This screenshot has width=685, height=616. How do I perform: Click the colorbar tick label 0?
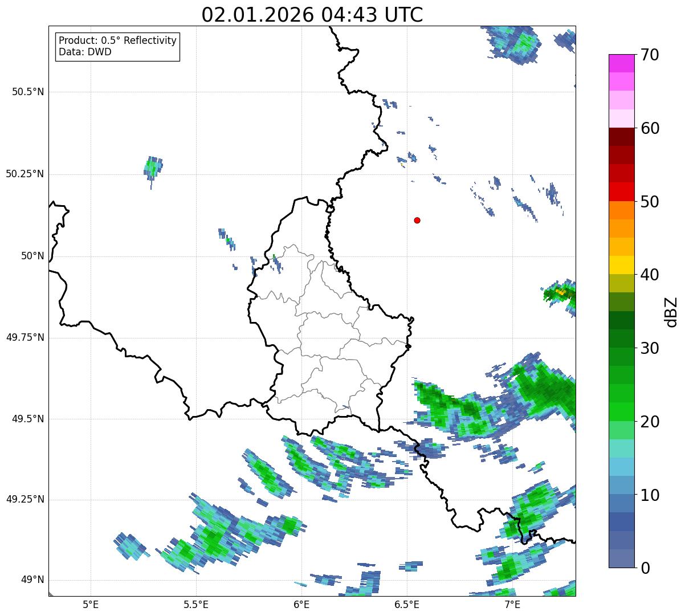tap(645, 568)
